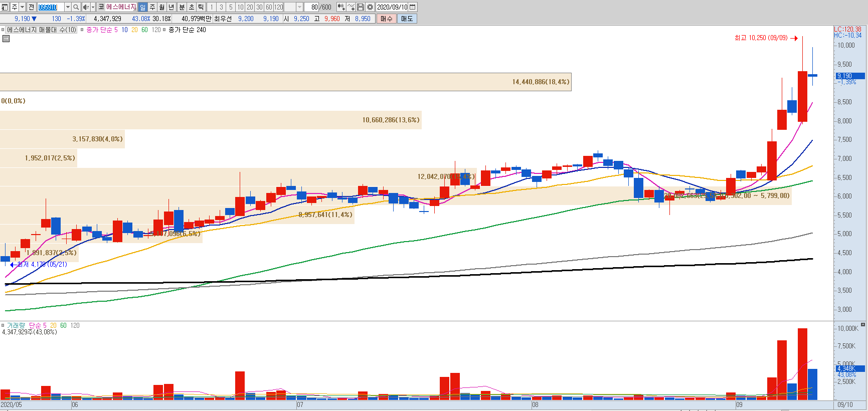Choose the 3 interval button
The width and height of the screenshot is (868, 411).
(221, 7)
